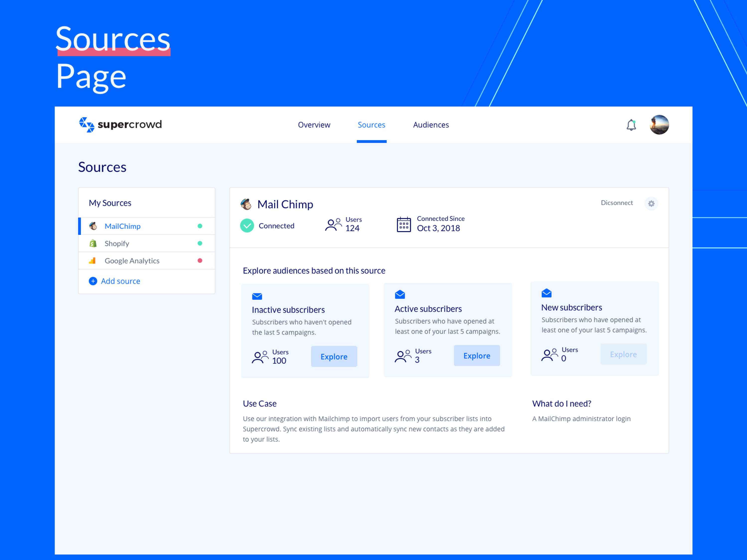Viewport: 747px width, 560px height.
Task: Click the Shopify bag icon
Action: pos(93,243)
